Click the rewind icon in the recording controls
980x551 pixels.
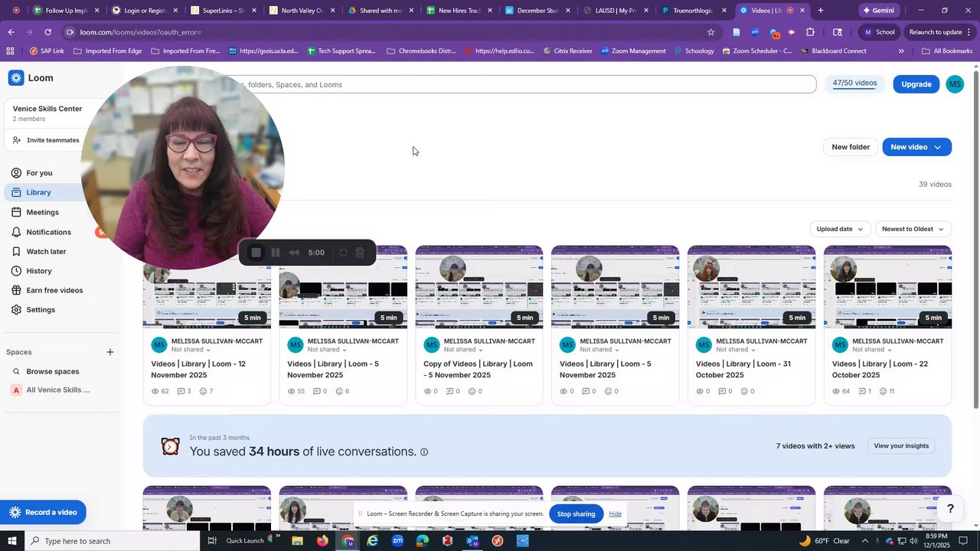[294, 253]
